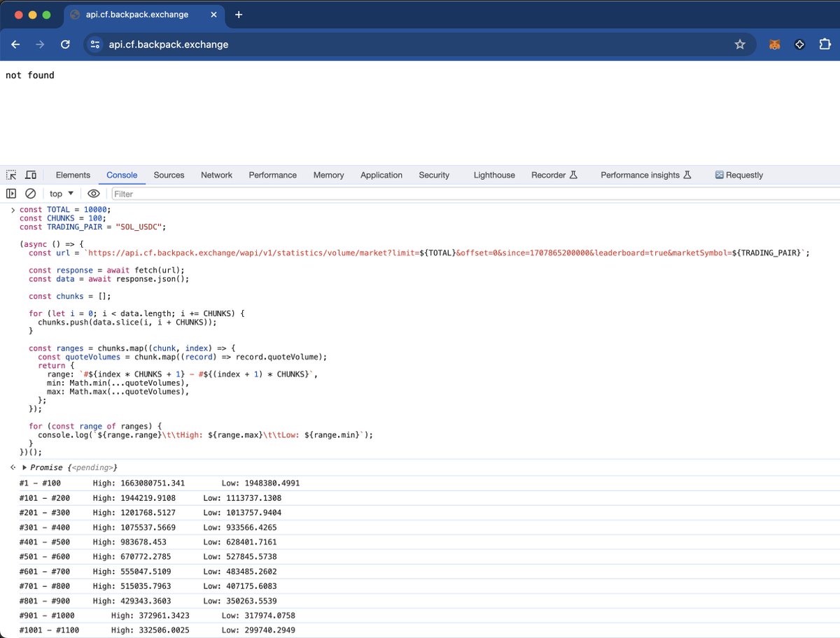Click the TRADING_PAIR "SOL_USDC" code line
The image size is (840, 638).
(93, 227)
